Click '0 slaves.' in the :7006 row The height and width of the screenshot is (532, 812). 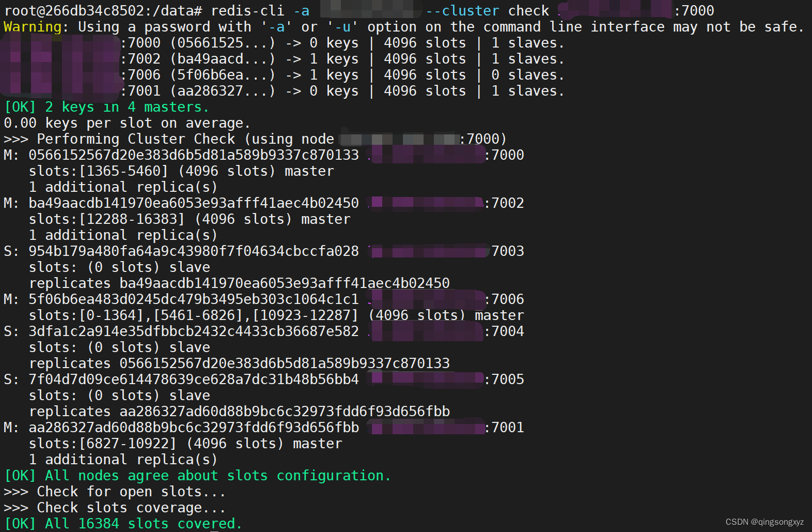[x=528, y=75]
